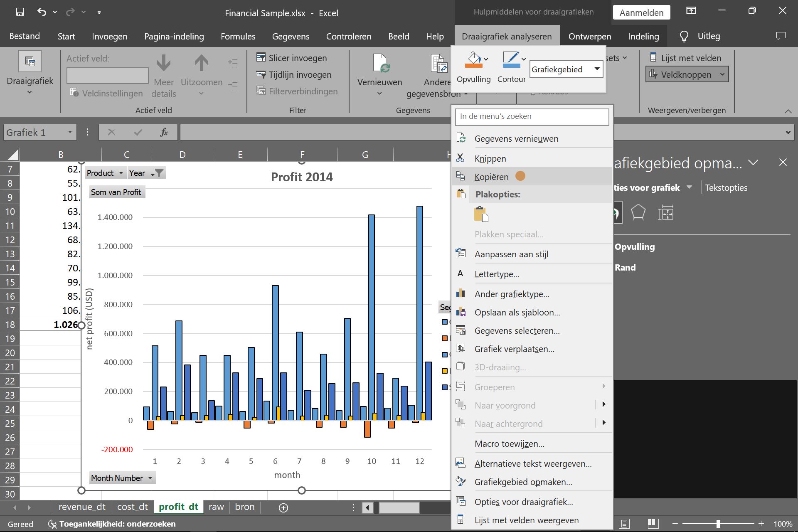Choose Lettertype from context menu
Screen dimensions: 798x532
click(532, 274)
